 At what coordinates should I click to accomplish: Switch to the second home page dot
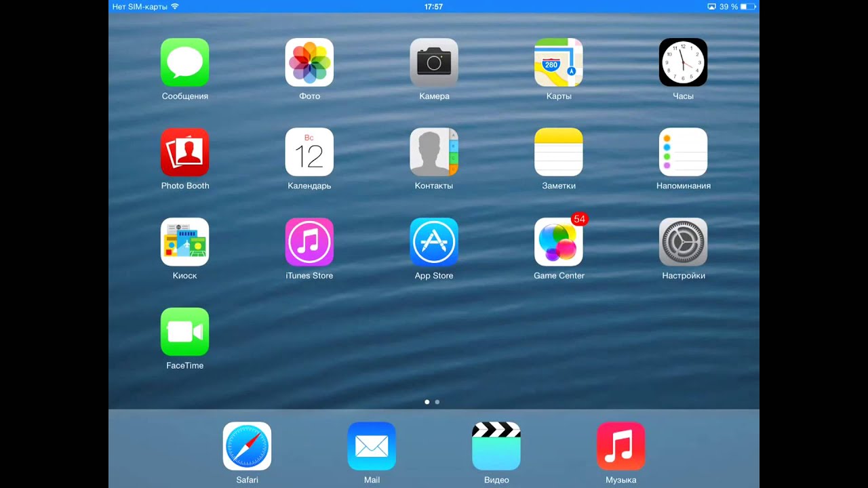[437, 402]
